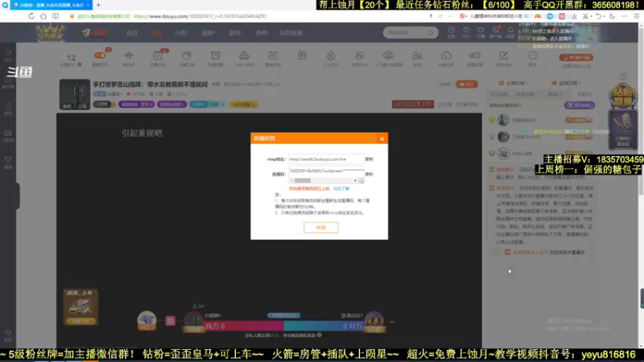Switch to the 本周贡献 ranking tab
The height and width of the screenshot is (362, 644).
click(525, 94)
